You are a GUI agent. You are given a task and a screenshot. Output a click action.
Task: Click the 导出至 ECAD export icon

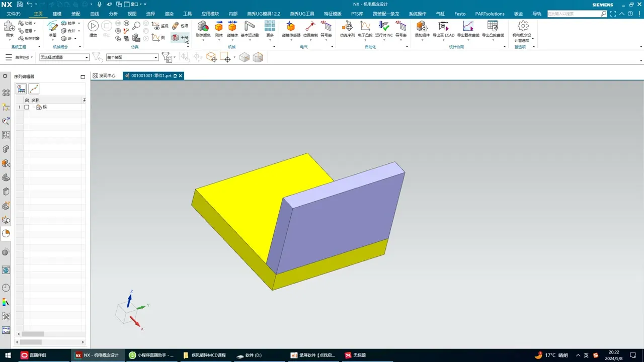[x=443, y=29]
